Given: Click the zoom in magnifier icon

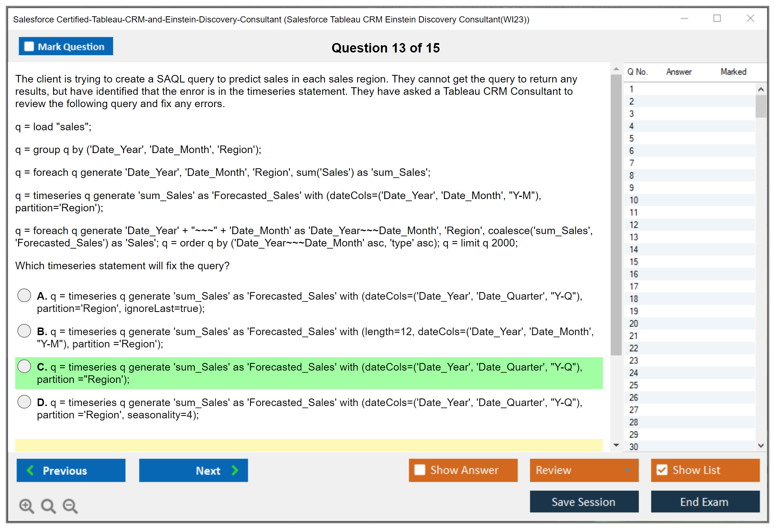Looking at the screenshot, I should [x=26, y=506].
